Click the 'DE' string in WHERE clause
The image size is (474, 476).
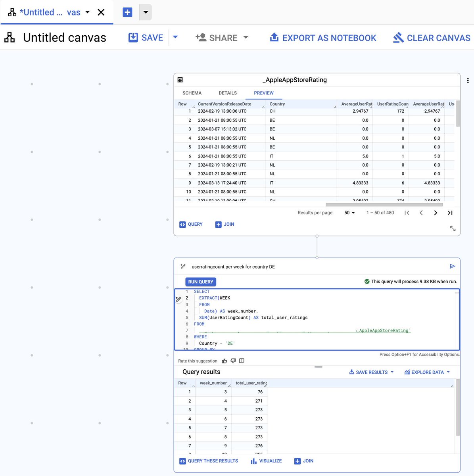[x=230, y=344]
